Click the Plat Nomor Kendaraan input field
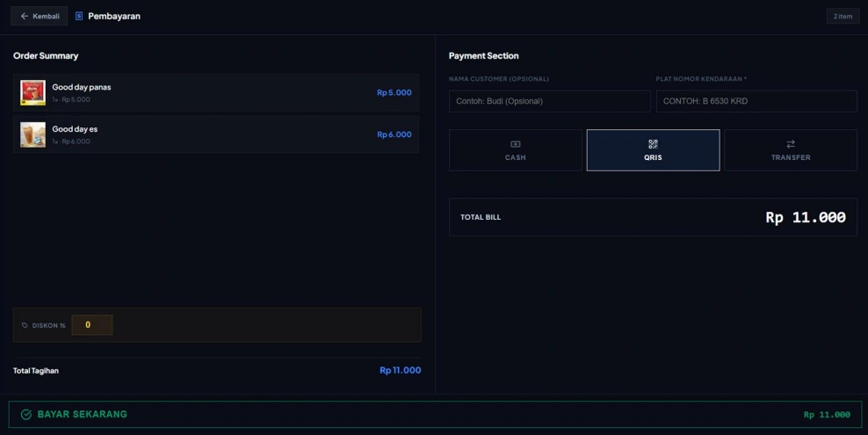Viewport: 868px width, 435px height. (756, 101)
